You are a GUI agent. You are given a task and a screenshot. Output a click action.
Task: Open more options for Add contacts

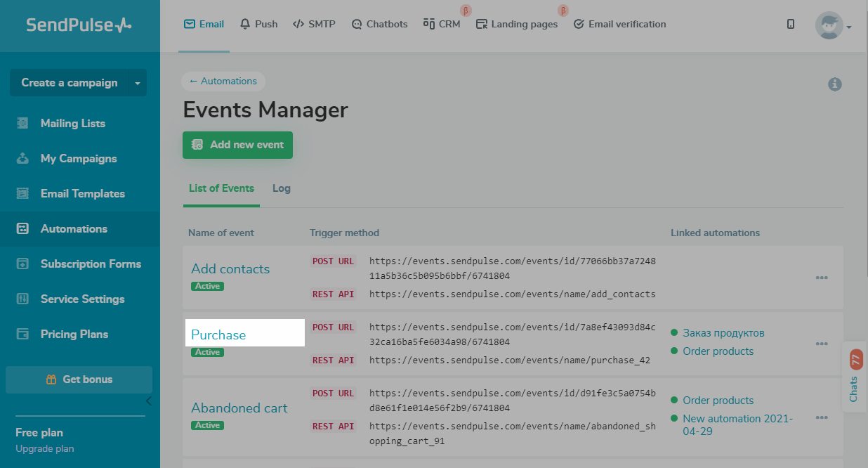coord(822,278)
